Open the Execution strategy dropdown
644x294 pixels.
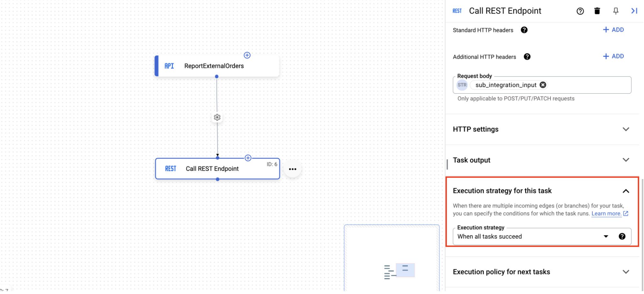tap(606, 236)
